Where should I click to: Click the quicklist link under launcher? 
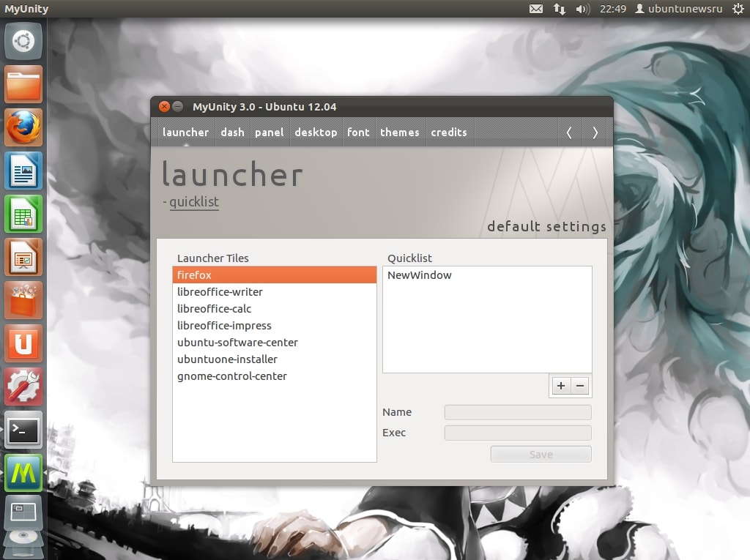194,202
